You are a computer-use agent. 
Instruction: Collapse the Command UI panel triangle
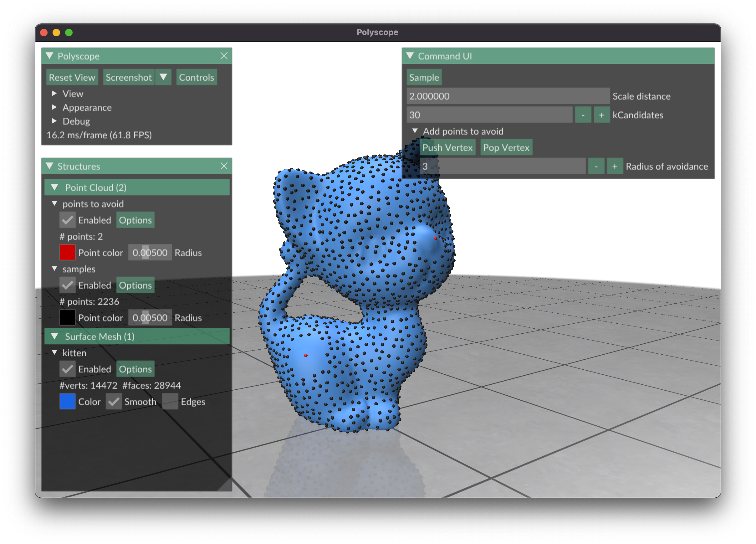410,56
